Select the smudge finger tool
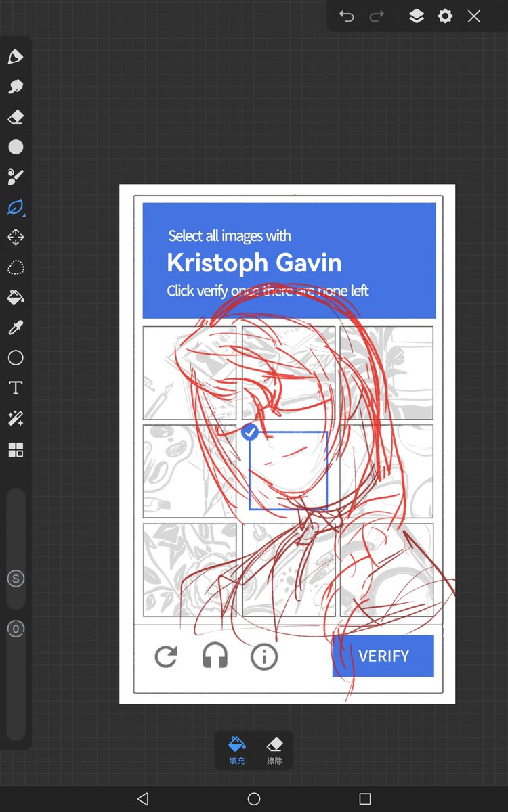This screenshot has width=508, height=812. 16,87
